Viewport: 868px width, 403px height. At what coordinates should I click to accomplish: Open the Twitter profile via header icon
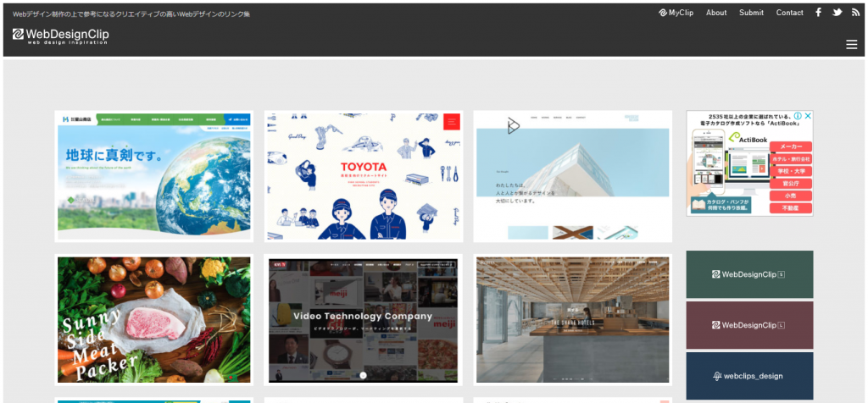837,12
